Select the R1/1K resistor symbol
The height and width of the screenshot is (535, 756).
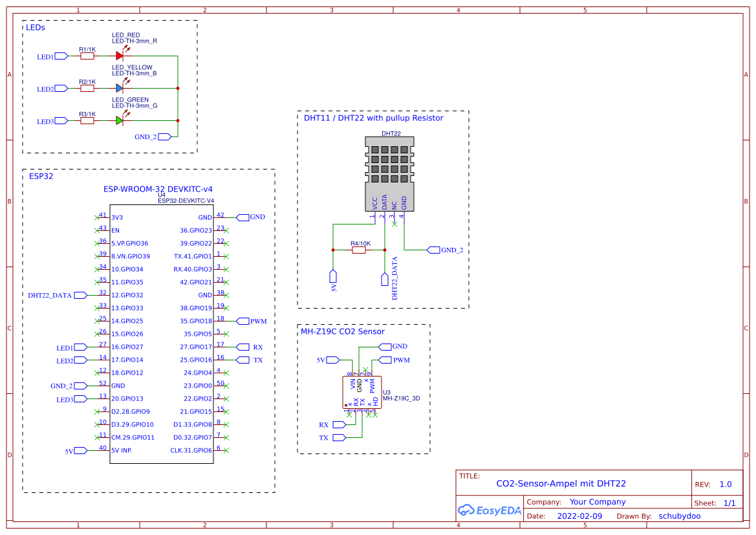(x=87, y=56)
